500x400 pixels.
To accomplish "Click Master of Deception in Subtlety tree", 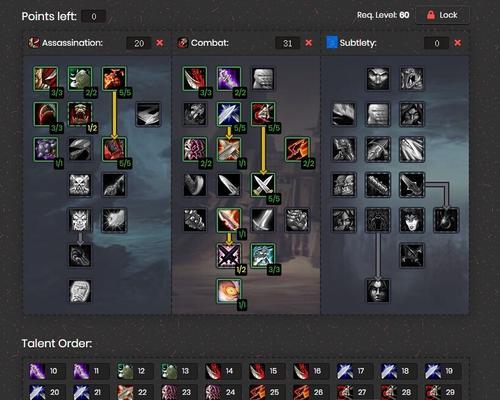I will 378,79.
